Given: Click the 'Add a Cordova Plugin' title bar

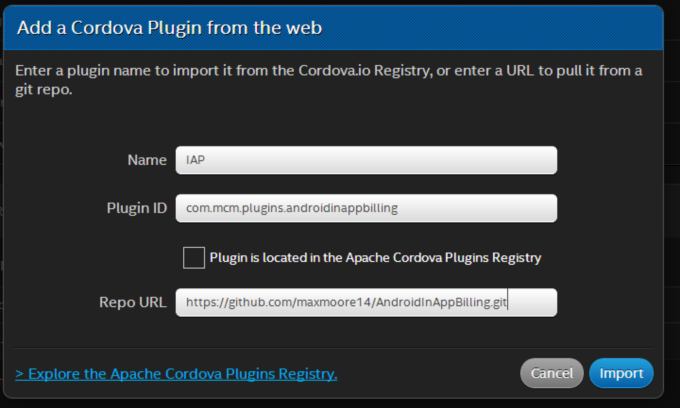Looking at the screenshot, I should tap(333, 28).
